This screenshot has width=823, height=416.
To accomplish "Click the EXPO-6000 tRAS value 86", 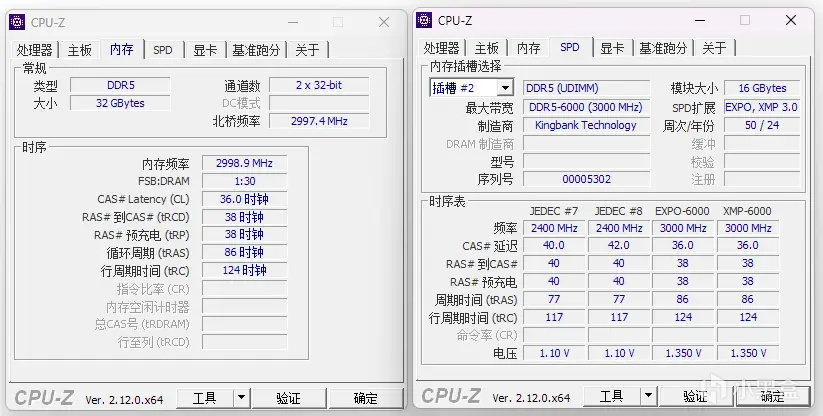I will 683,300.
